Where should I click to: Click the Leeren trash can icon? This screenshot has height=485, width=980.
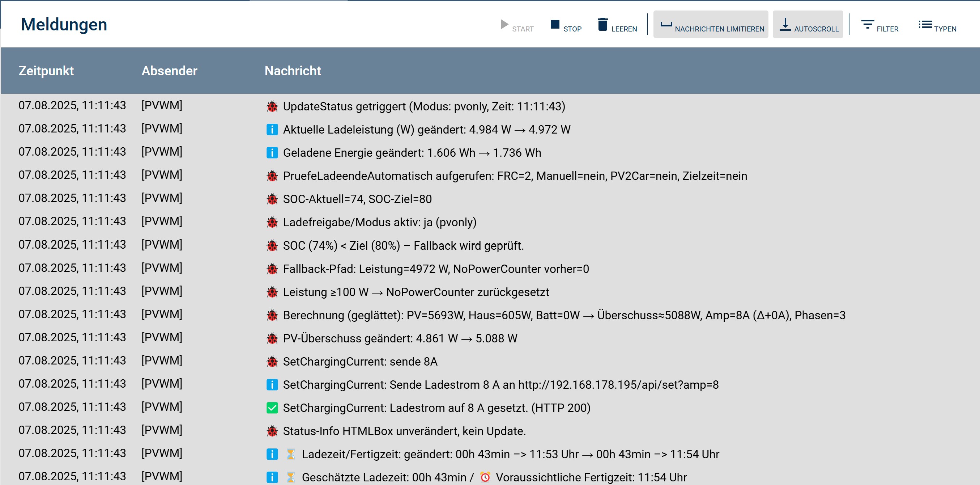coord(602,25)
